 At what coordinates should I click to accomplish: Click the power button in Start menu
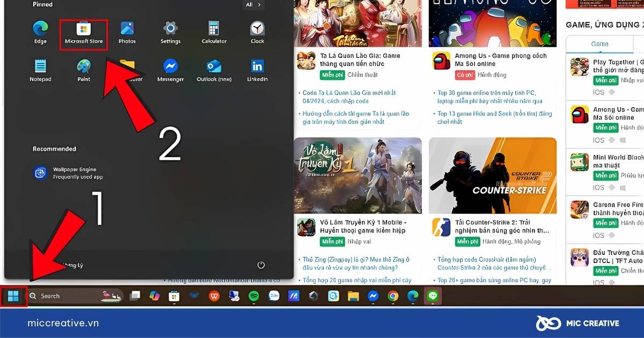261,265
